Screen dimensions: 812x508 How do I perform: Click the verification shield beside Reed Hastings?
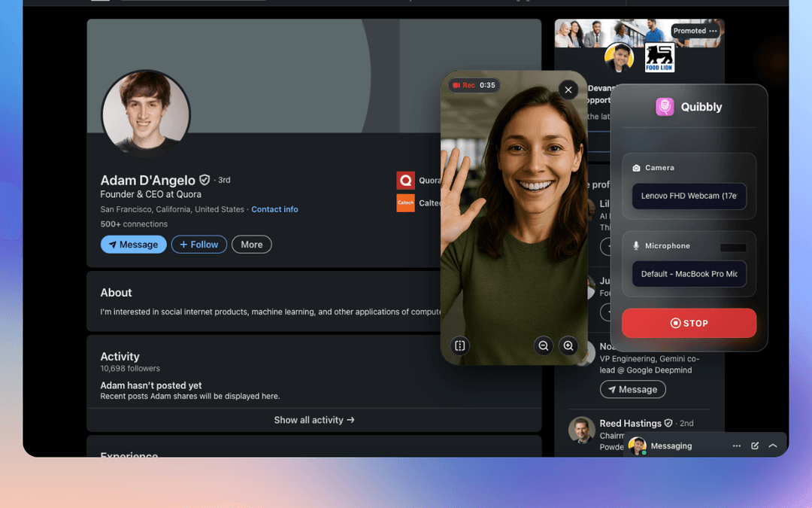[x=668, y=423]
